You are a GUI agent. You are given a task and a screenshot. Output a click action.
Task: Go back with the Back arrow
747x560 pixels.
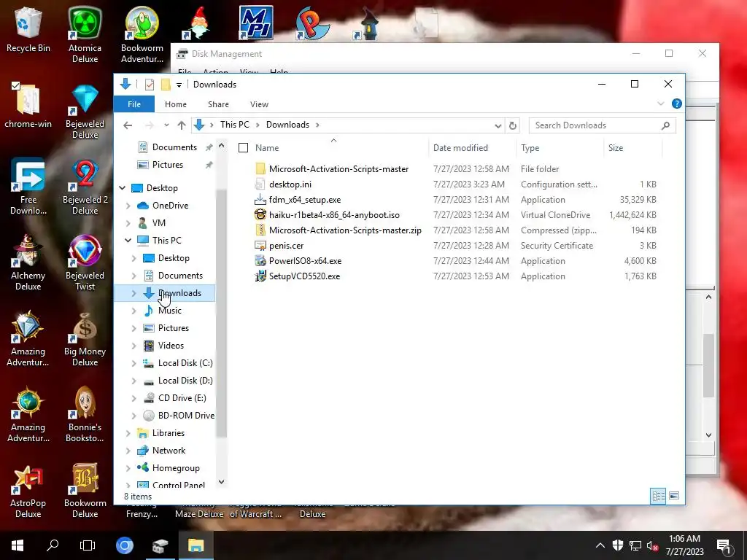[x=128, y=125]
